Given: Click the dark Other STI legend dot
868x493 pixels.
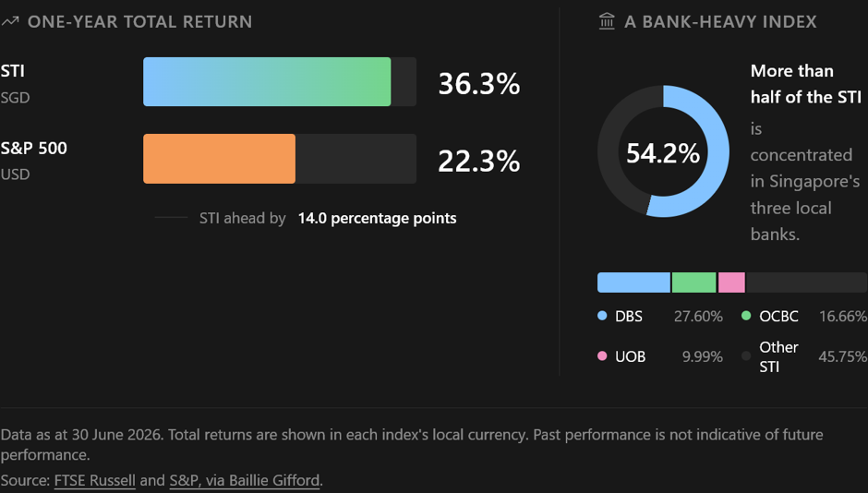Looking at the screenshot, I should click(x=746, y=355).
